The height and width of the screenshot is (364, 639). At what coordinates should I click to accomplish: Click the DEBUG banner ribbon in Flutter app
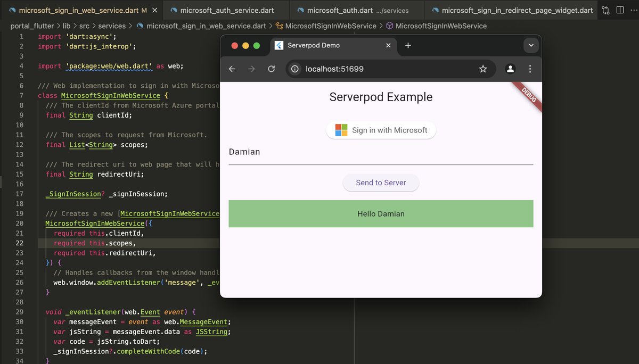point(527,96)
